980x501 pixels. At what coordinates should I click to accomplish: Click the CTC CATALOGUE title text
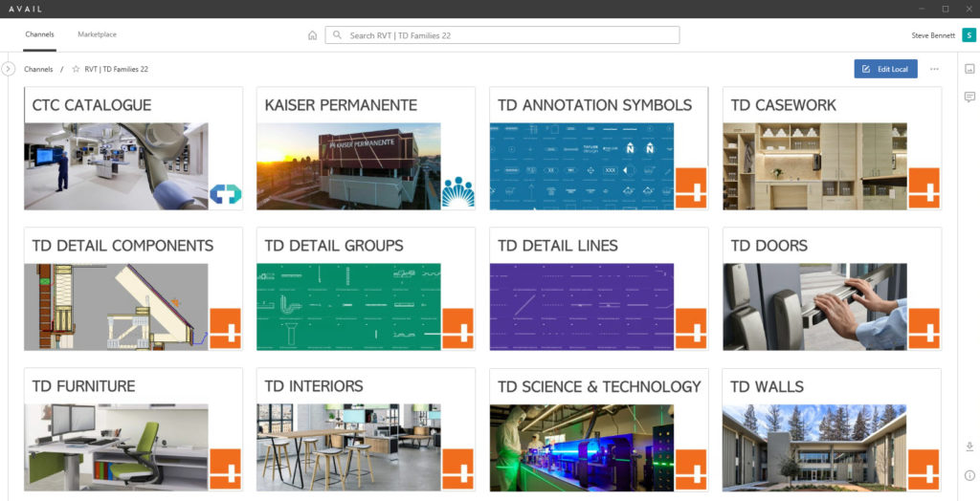(92, 105)
